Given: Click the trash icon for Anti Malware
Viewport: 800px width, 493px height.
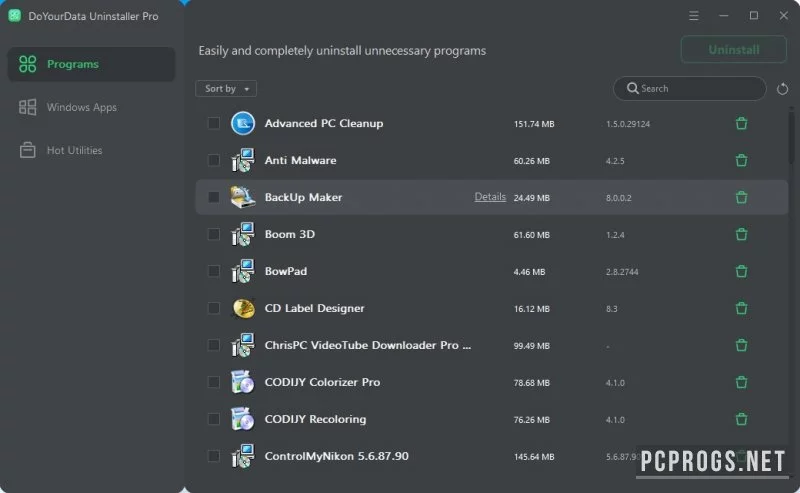Looking at the screenshot, I should pyautogui.click(x=741, y=160).
